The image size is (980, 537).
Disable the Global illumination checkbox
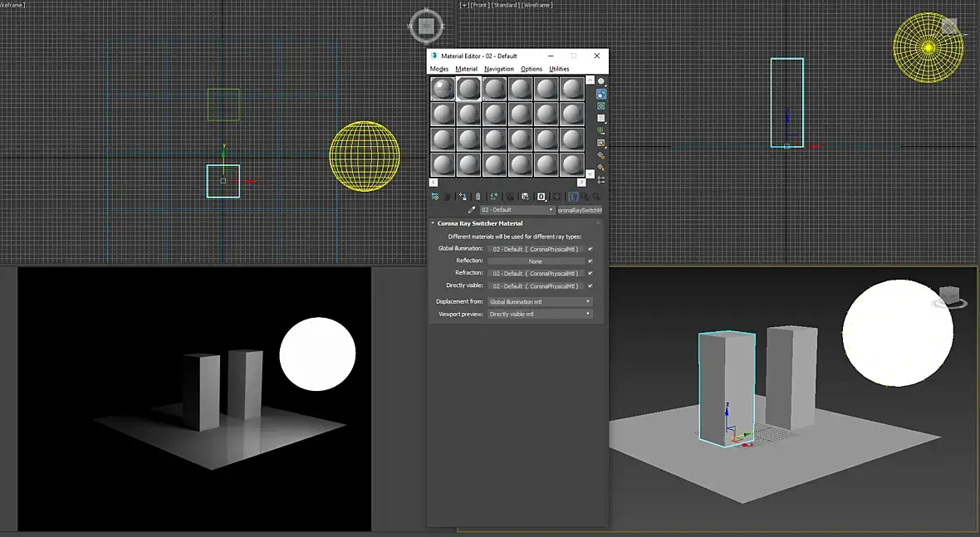point(590,249)
